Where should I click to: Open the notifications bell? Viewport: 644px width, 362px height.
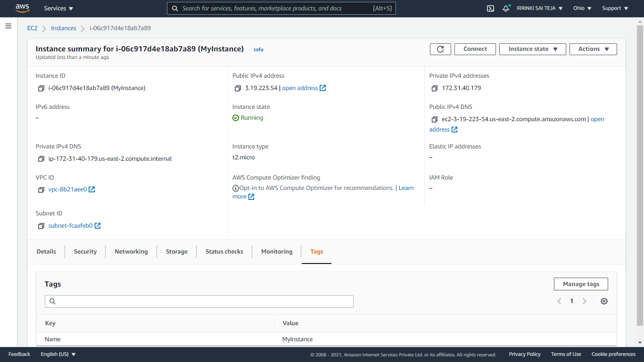[506, 8]
